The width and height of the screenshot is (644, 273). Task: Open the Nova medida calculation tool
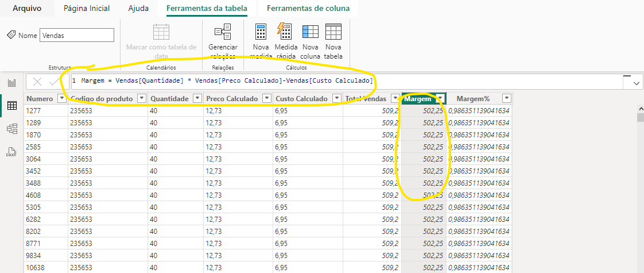click(x=261, y=42)
